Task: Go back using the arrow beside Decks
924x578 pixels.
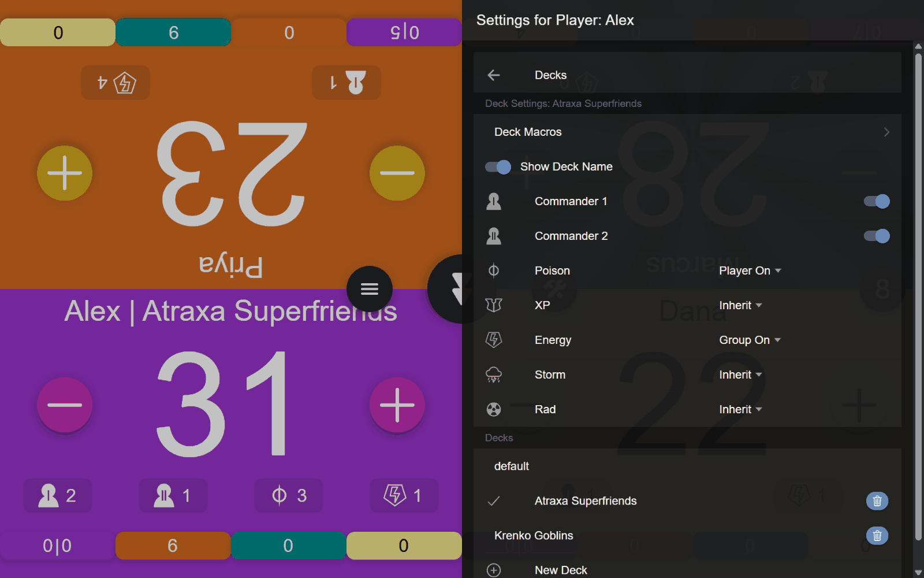Action: [494, 75]
